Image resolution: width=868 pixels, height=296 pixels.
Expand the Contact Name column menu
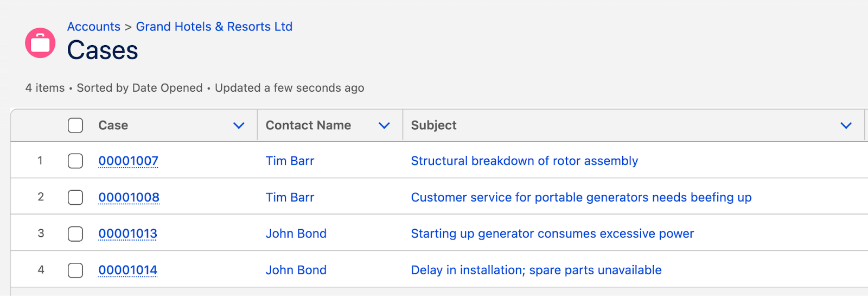[384, 125]
